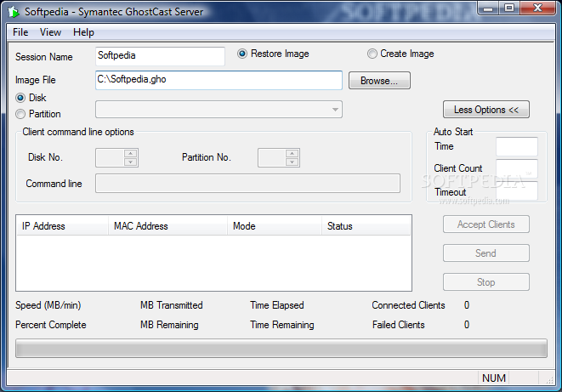
Task: Click the Accept Clients button
Action: [486, 224]
